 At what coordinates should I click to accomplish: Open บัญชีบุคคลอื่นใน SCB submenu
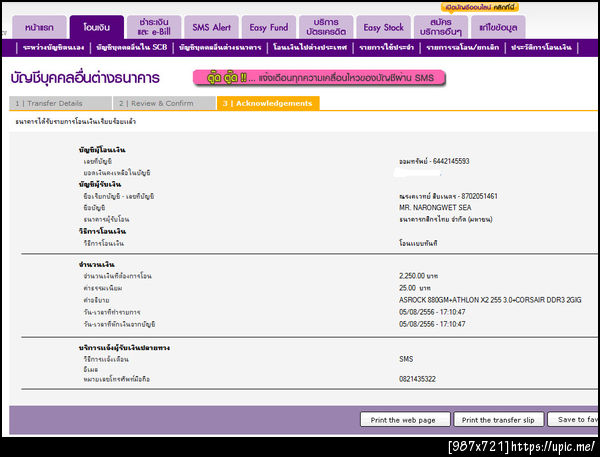(132, 47)
